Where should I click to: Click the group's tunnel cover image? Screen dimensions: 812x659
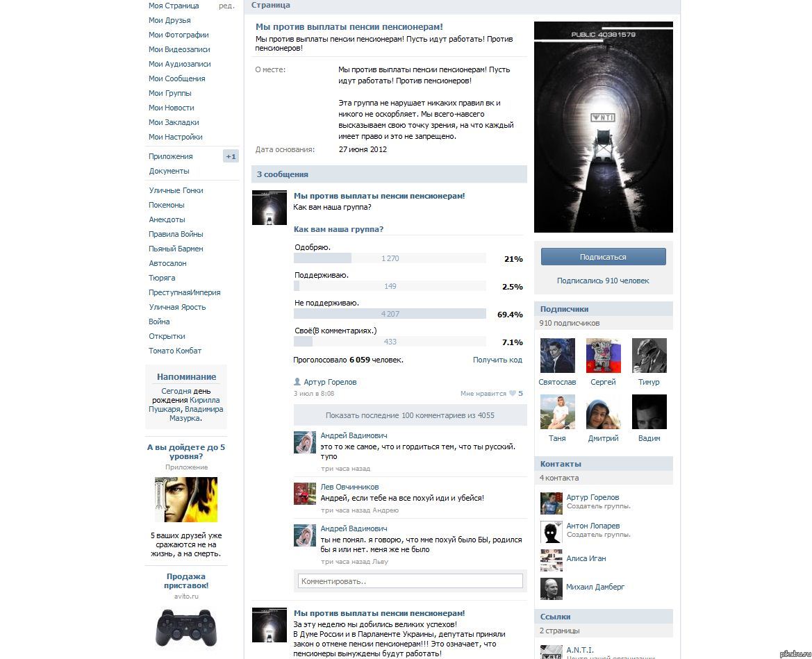pyautogui.click(x=603, y=127)
